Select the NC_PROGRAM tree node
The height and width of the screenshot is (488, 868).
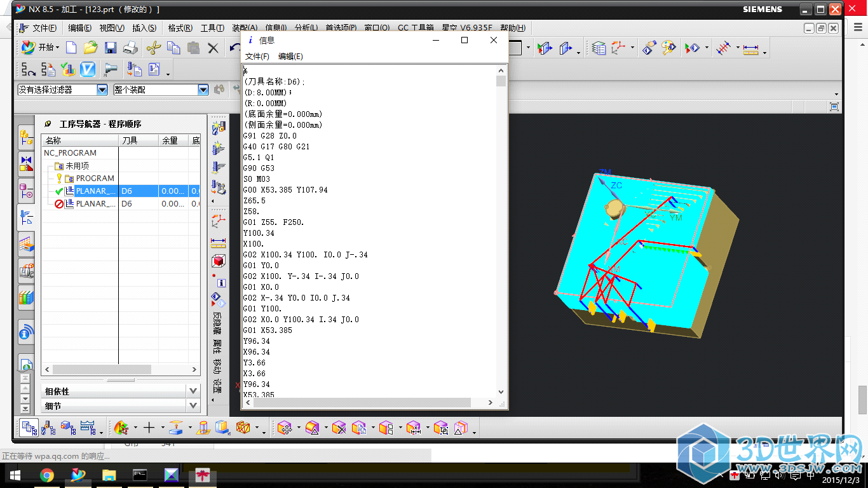(70, 153)
